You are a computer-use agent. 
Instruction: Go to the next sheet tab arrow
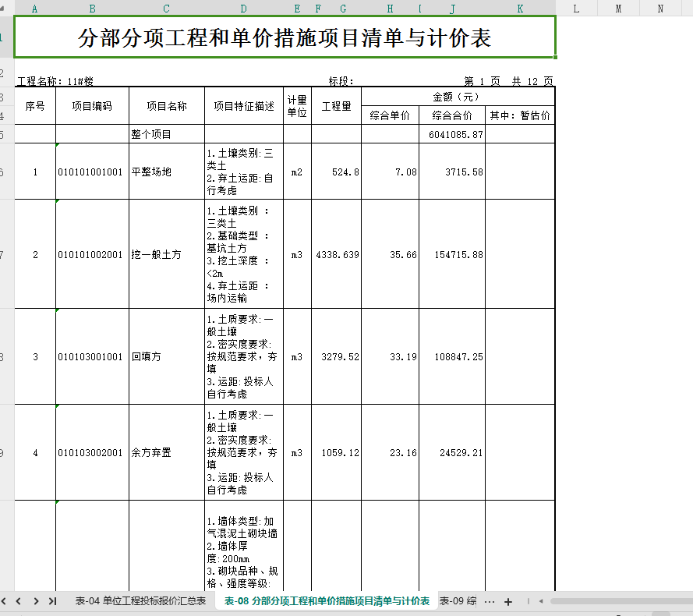[x=36, y=601]
